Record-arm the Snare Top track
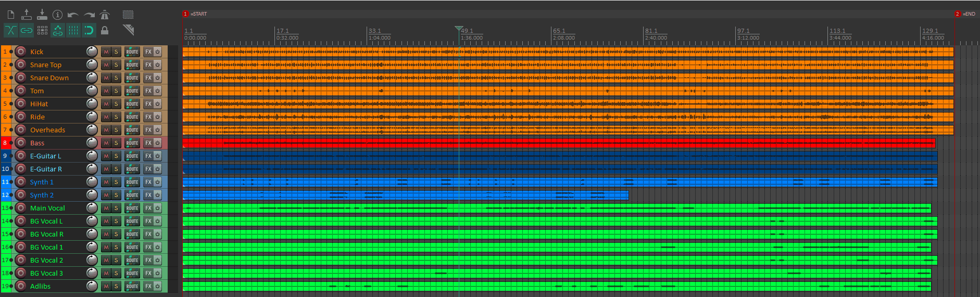 click(x=21, y=65)
